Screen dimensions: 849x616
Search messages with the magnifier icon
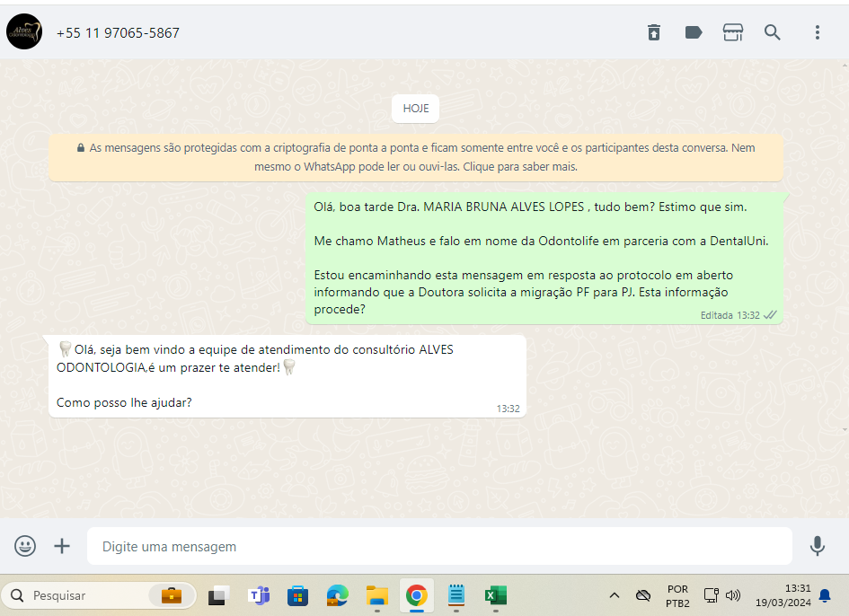tap(772, 32)
